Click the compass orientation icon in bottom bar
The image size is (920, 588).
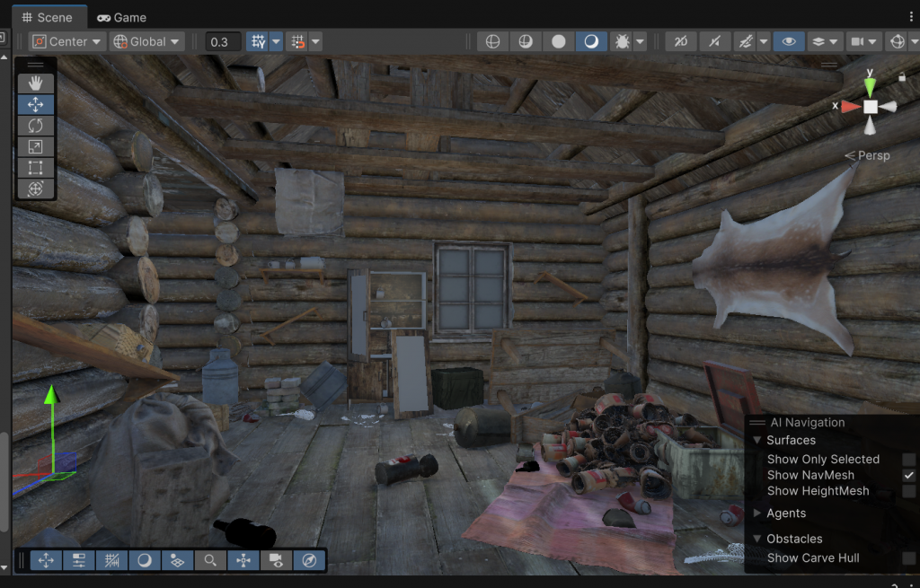click(x=309, y=560)
